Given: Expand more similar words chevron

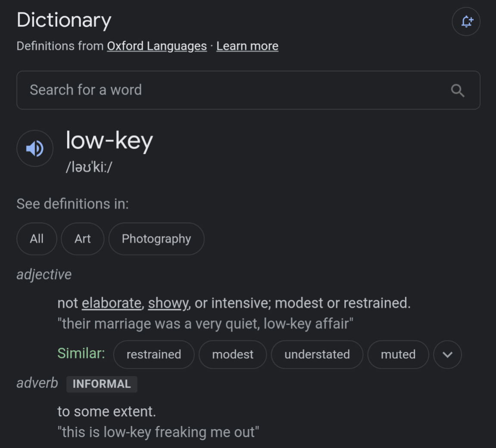Looking at the screenshot, I should pos(447,355).
